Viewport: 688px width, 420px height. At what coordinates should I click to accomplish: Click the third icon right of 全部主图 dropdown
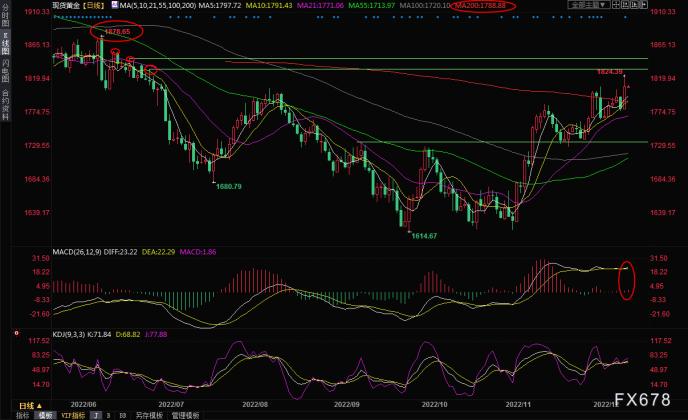tap(634, 5)
